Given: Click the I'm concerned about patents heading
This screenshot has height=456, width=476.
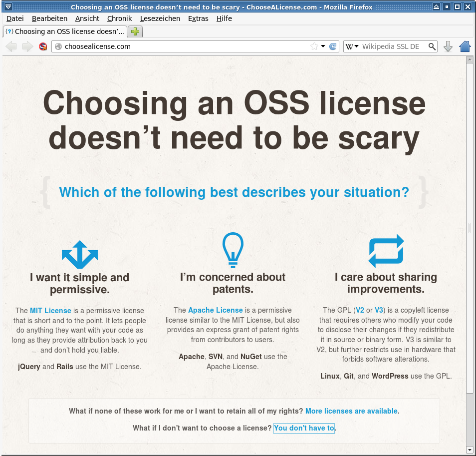Looking at the screenshot, I should coord(233,283).
